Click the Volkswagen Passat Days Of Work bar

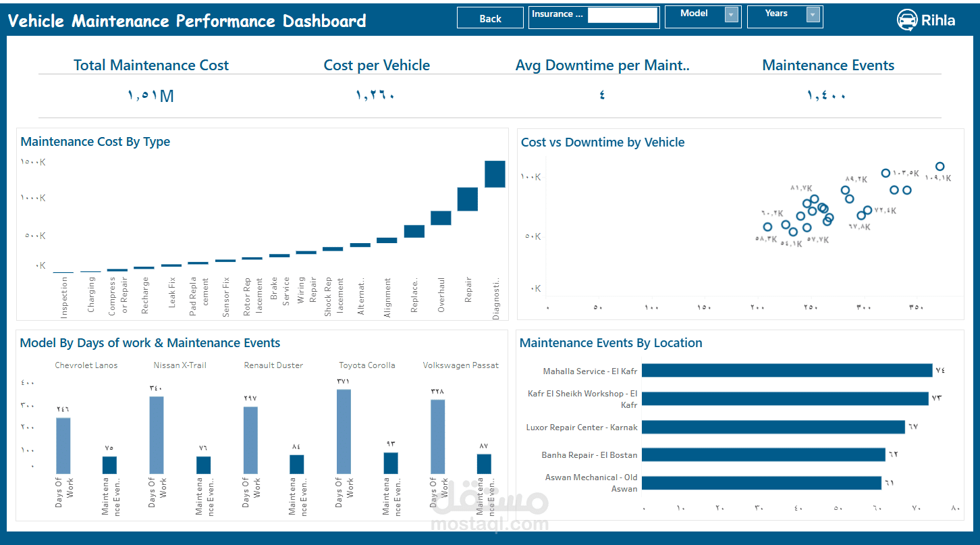tap(437, 437)
